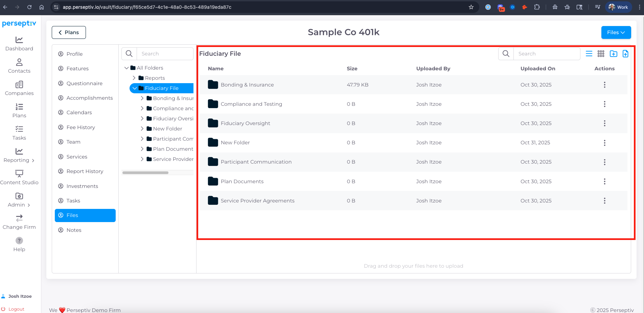Go to Companies in the sidebar
Screen dimensions: 644x313
click(19, 89)
